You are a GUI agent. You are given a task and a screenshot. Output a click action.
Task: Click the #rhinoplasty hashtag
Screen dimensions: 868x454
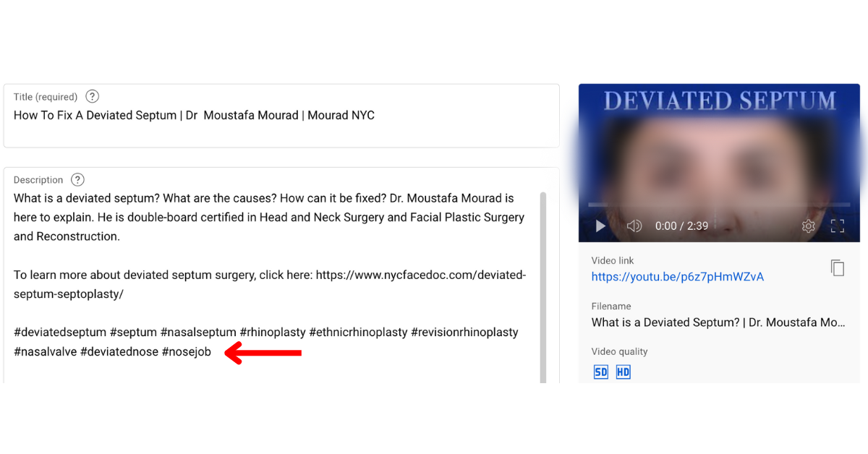273,333
